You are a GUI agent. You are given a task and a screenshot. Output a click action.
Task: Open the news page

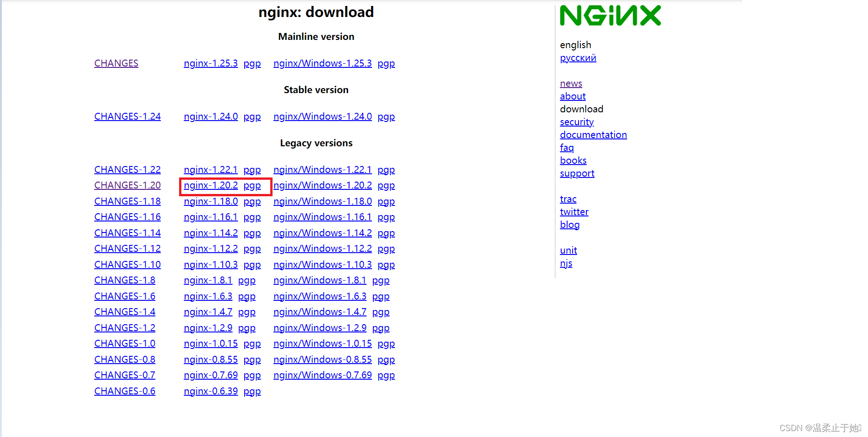[570, 83]
